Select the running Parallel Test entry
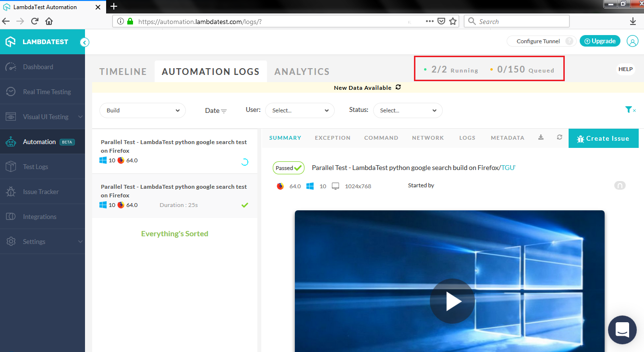The image size is (644, 352). coord(175,151)
